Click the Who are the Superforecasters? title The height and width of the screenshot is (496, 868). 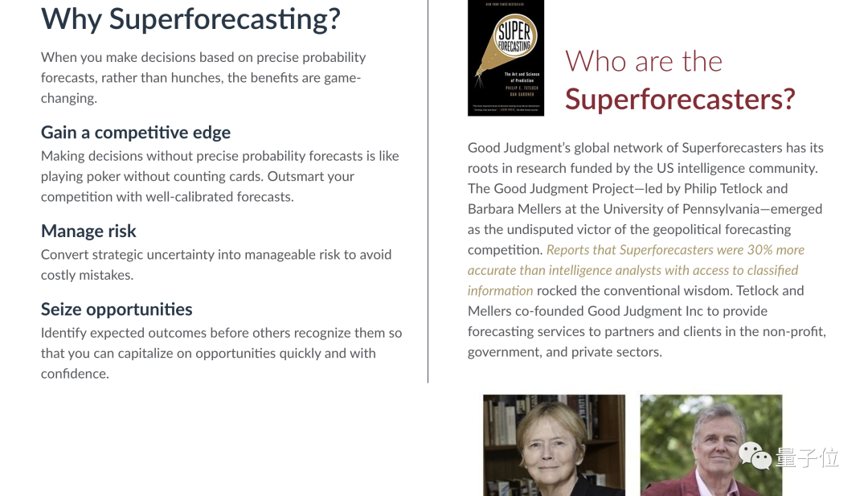680,80
